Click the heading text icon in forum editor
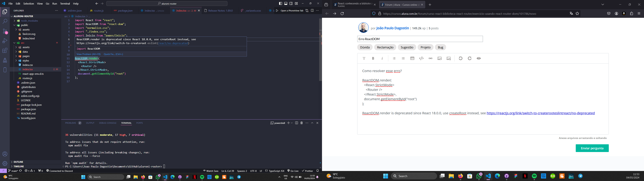644x181 pixels. [x=364, y=58]
